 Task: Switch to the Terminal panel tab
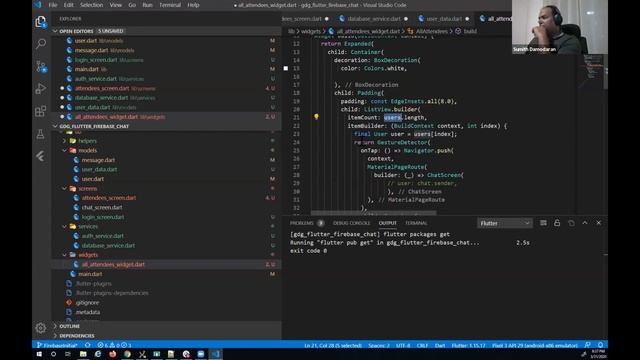[x=416, y=223]
